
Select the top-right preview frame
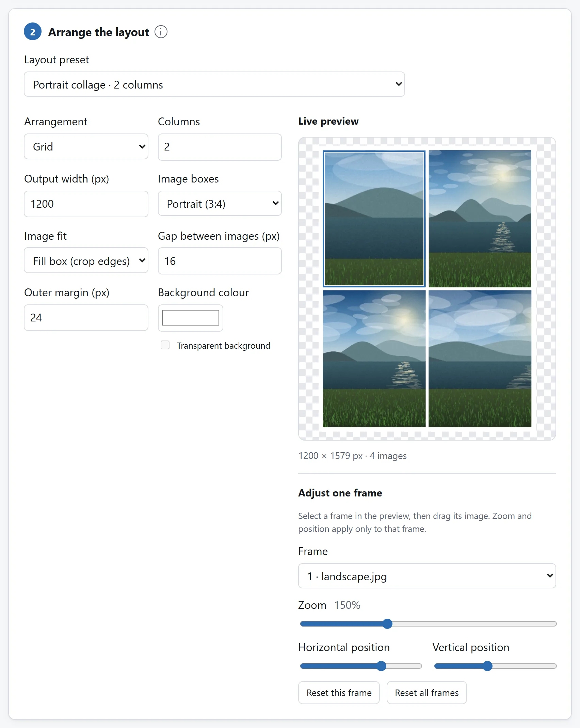tap(480, 219)
